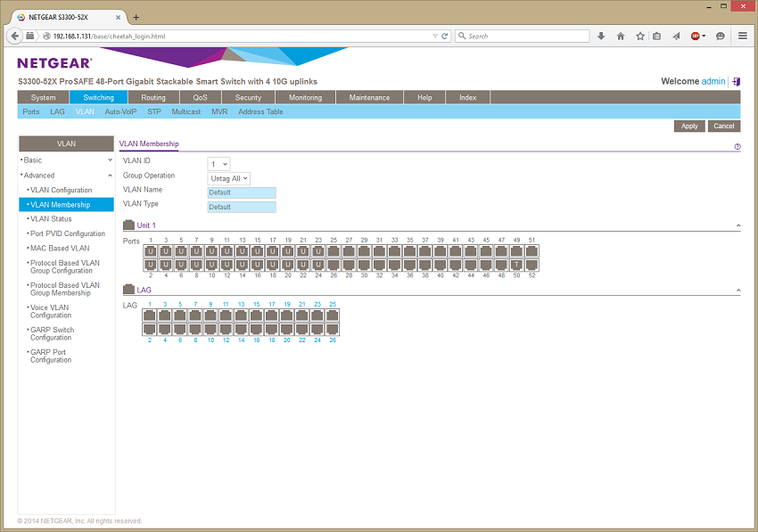Select Unit 1 port 51 icon

pyautogui.click(x=531, y=251)
